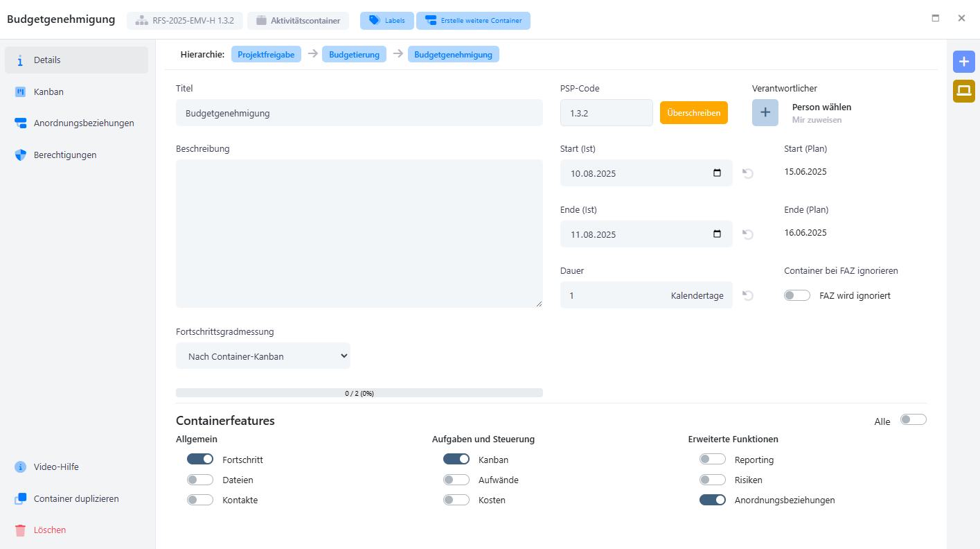Enable the Aufwände feature toggle
Screen dimensions: 980x549
click(x=456, y=479)
